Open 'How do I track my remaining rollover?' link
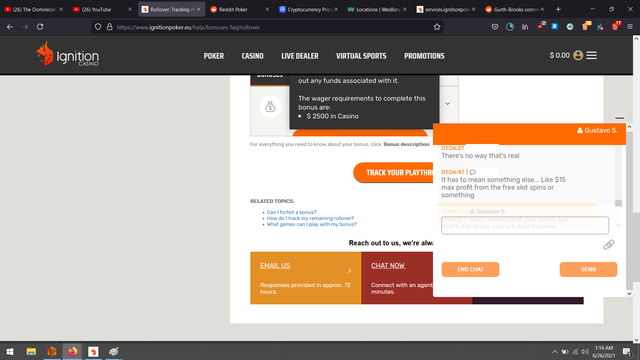Image resolution: width=640 pixels, height=360 pixels. coord(310,218)
